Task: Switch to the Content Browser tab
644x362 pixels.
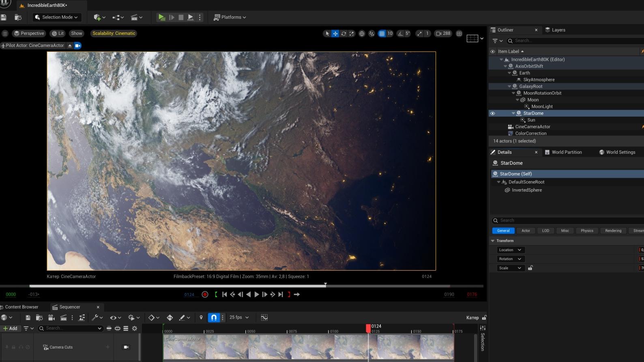Action: coord(21,307)
